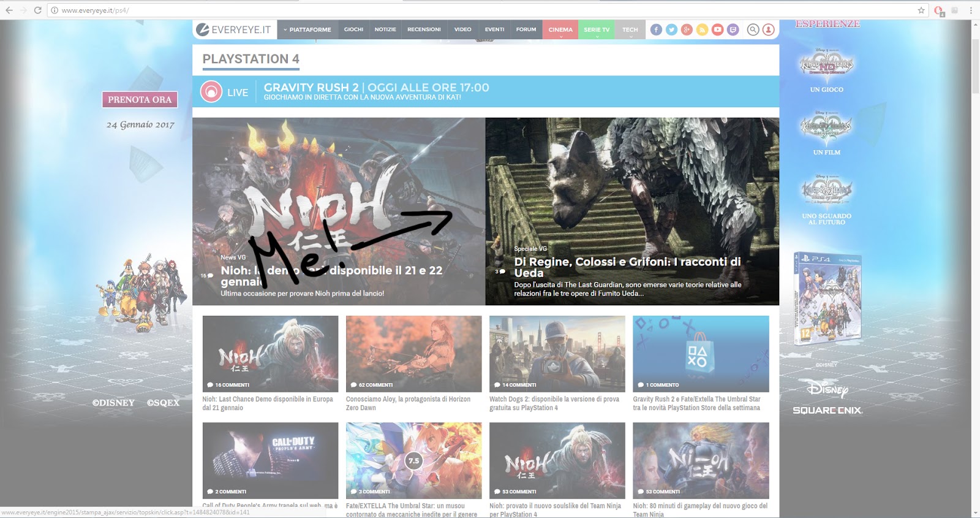Click the Kingdom Hearts PS4 box art
The image size is (980, 518).
click(827, 297)
